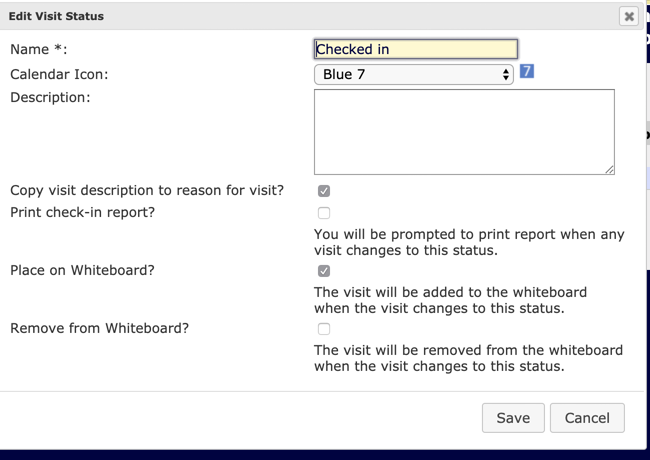Click the "Calendar Icon:" label
This screenshot has height=460, width=650.
59,74
